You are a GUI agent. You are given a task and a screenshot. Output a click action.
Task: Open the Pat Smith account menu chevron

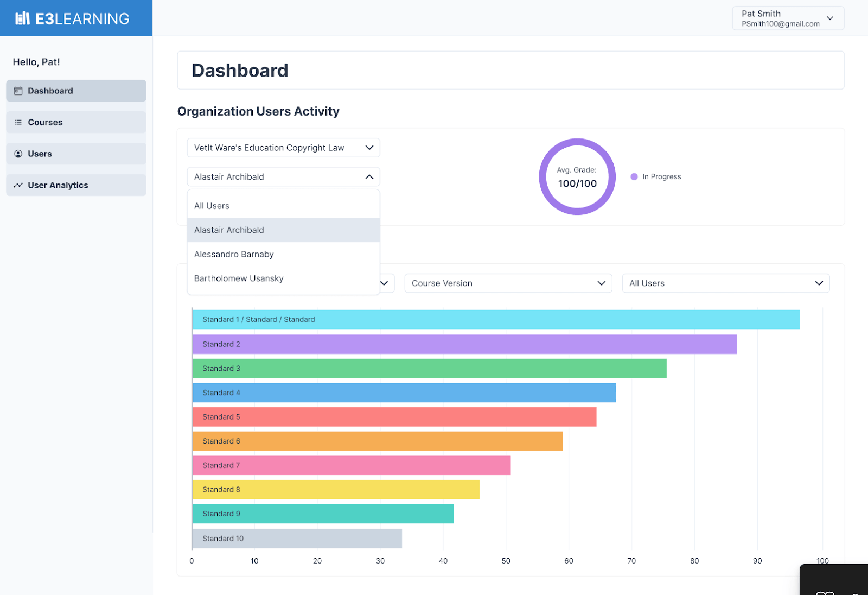click(x=829, y=18)
